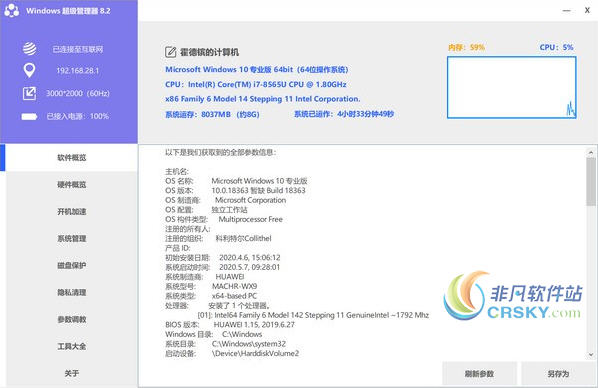Click the vertical scrollbar thumb

click(591, 182)
